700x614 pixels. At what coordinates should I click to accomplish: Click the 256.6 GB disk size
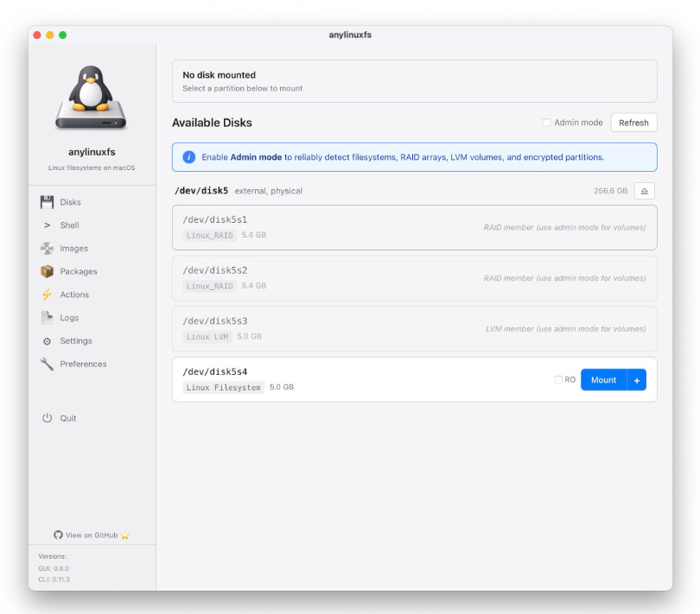610,191
